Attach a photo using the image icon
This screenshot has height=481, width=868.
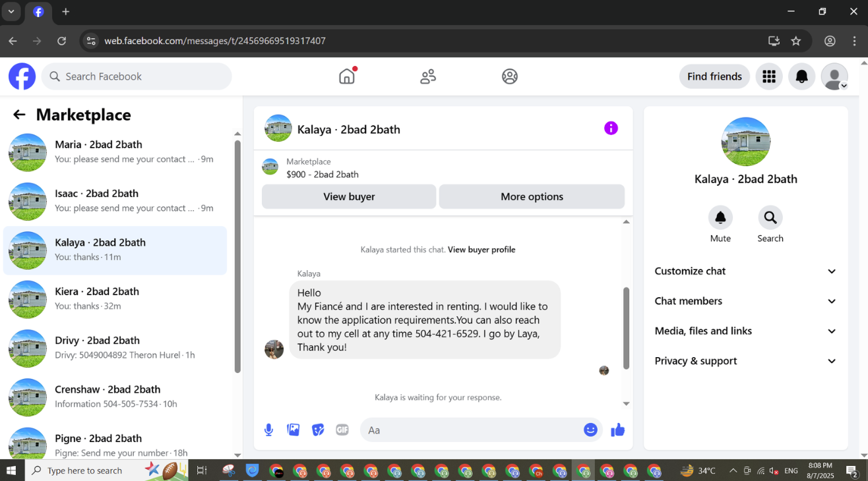[x=294, y=430]
